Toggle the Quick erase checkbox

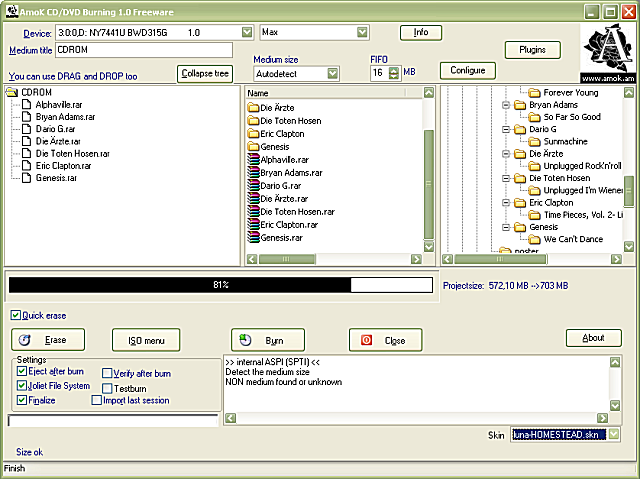point(16,315)
